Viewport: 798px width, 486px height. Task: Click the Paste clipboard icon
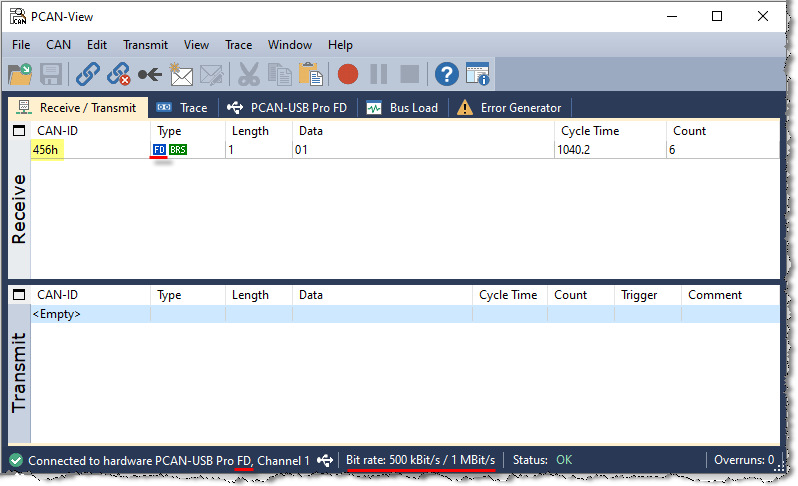[x=310, y=74]
